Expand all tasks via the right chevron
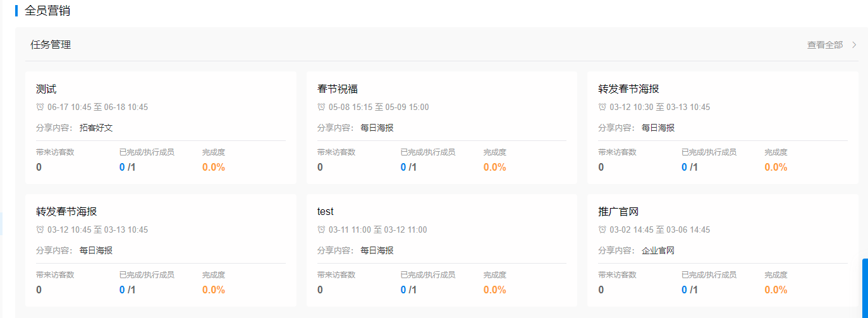 [854, 45]
